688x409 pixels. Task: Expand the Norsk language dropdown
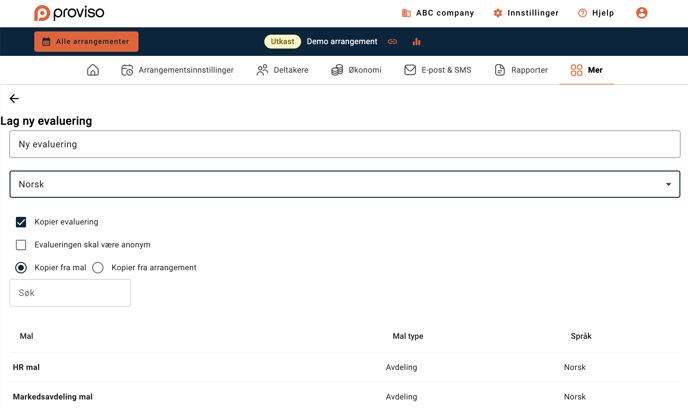344,184
